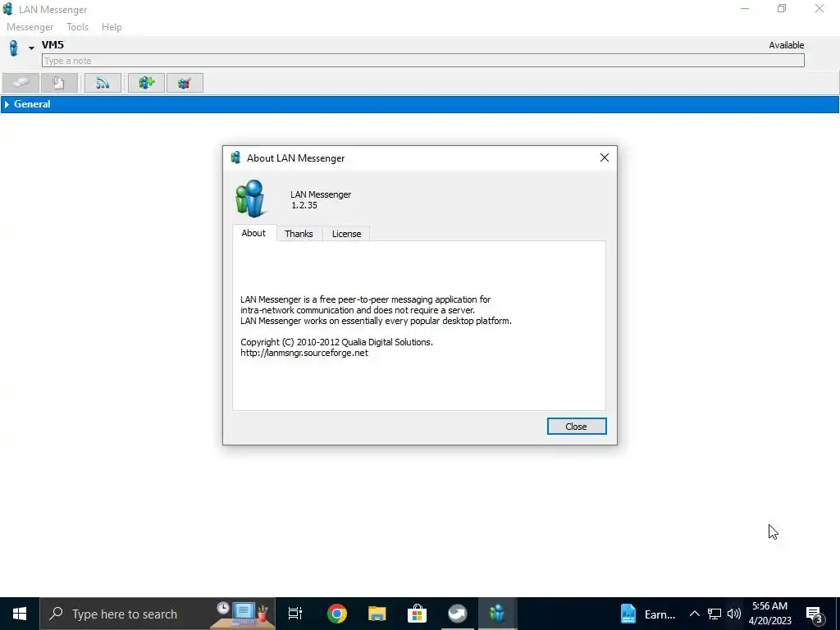Open Microsoft Store from the taskbar
Image resolution: width=840 pixels, height=630 pixels.
[x=417, y=614]
